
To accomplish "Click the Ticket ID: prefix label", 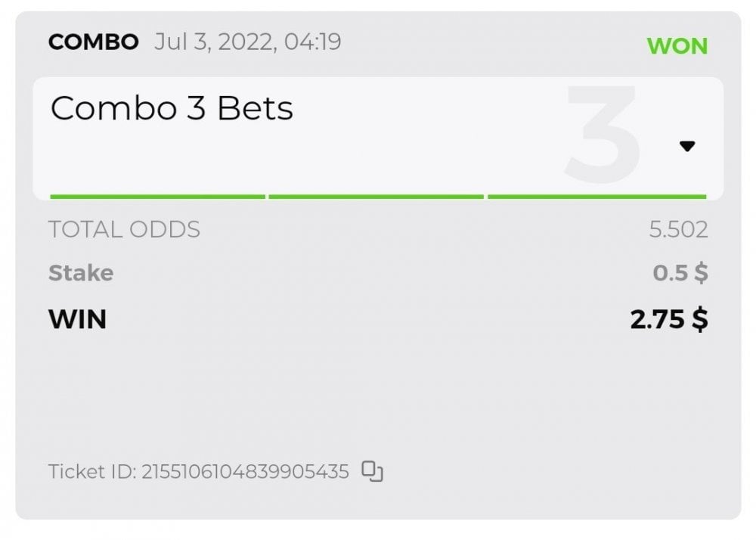I will [91, 472].
